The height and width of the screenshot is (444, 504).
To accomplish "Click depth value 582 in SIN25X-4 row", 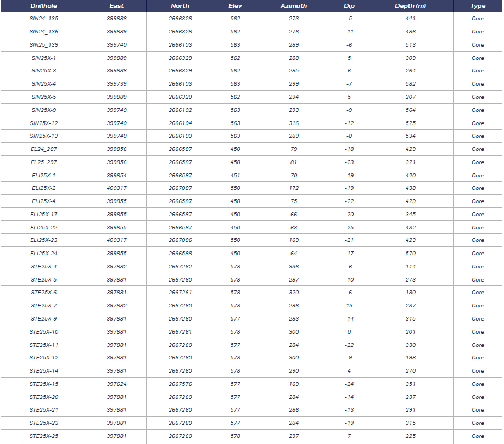I will [410, 84].
